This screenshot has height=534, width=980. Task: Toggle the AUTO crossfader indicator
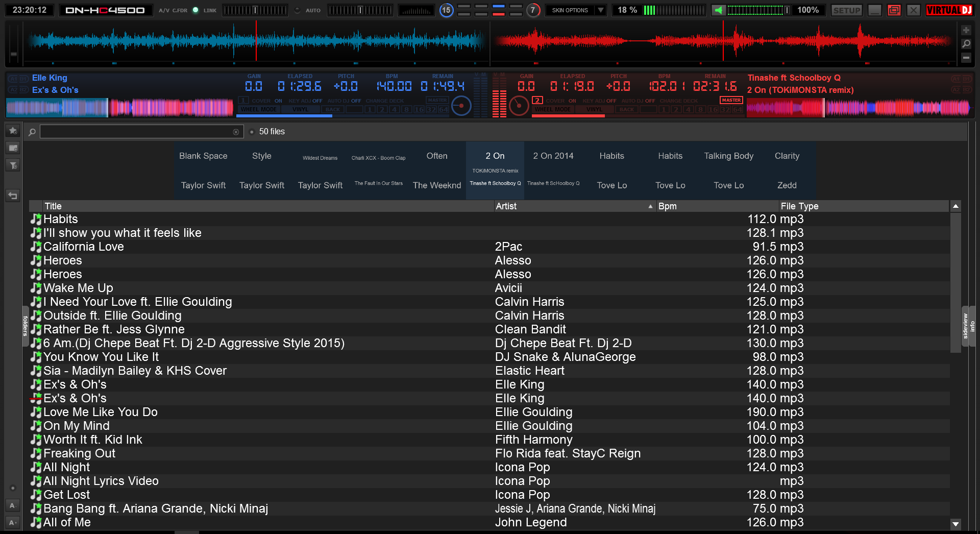[298, 10]
